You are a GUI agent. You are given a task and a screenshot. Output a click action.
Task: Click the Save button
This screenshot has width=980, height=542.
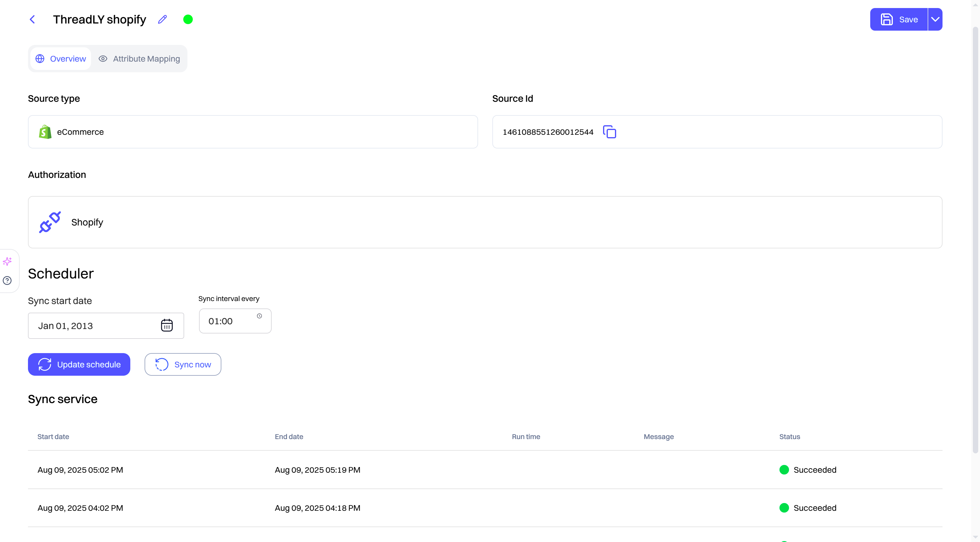898,19
